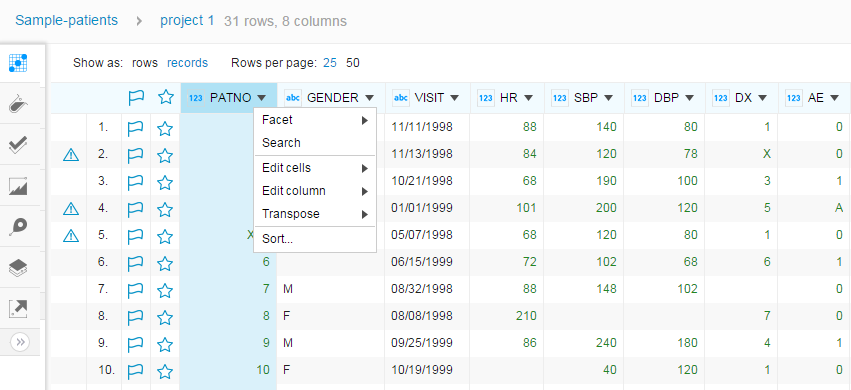Click the warning icon on row 2
The image size is (851, 390).
tap(71, 155)
